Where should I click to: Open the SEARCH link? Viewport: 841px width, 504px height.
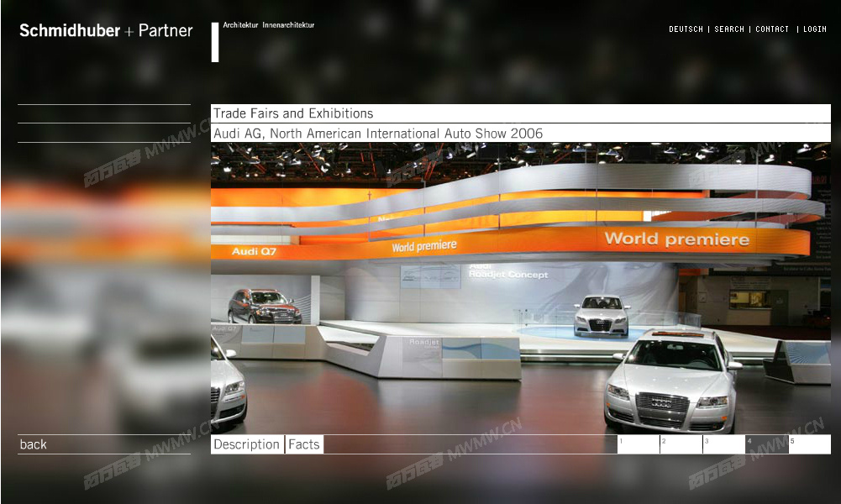(729, 29)
